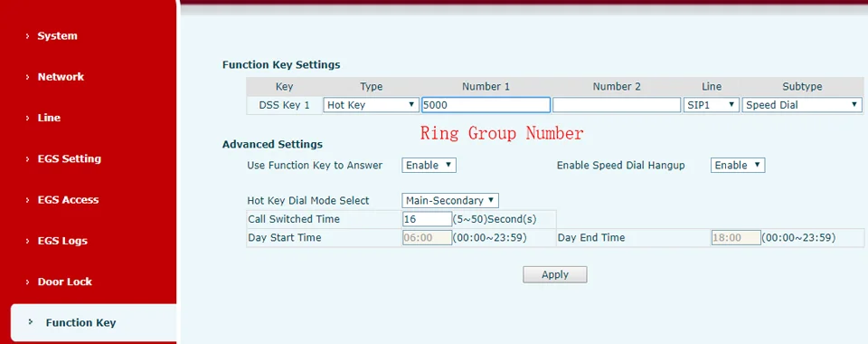Viewport: 868px width, 344px height.
Task: Select the Function Key tab
Action: (x=80, y=323)
